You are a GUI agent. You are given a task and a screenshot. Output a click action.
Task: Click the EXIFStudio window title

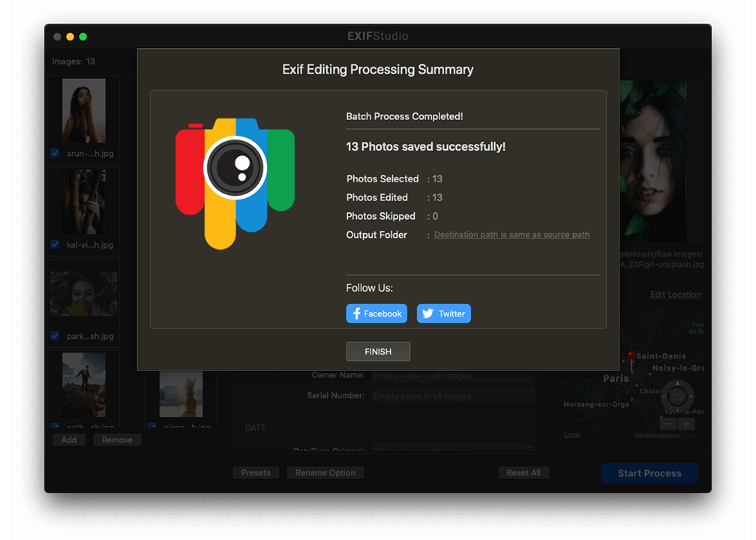(x=378, y=36)
